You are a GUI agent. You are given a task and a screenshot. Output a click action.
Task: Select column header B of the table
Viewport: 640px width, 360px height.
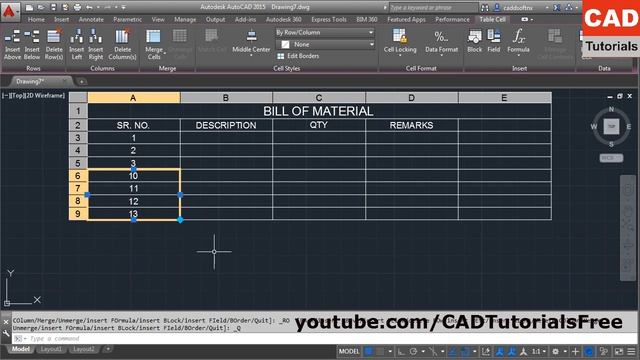226,98
